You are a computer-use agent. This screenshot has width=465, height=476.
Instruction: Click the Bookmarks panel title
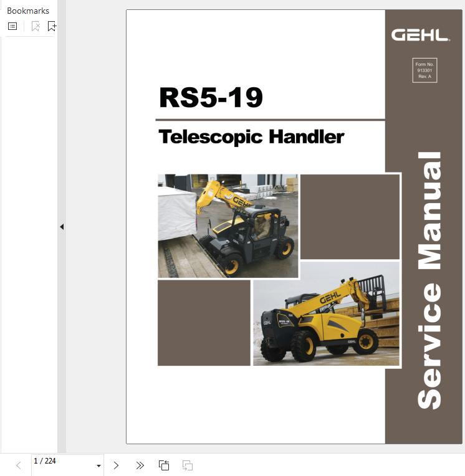(28, 11)
